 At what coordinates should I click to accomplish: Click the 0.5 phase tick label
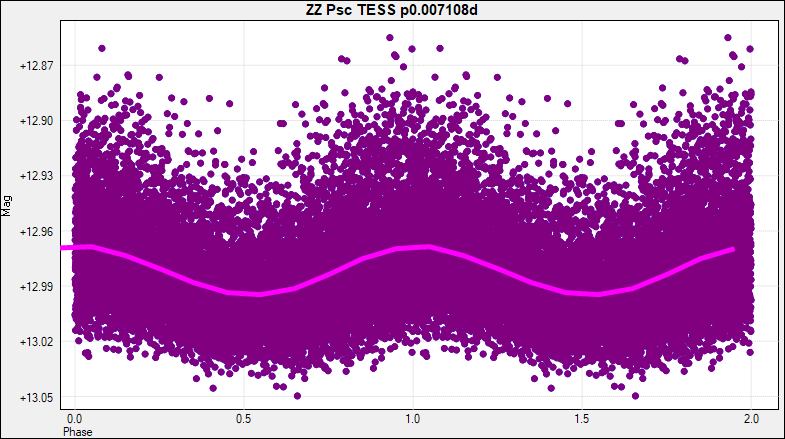(244, 418)
